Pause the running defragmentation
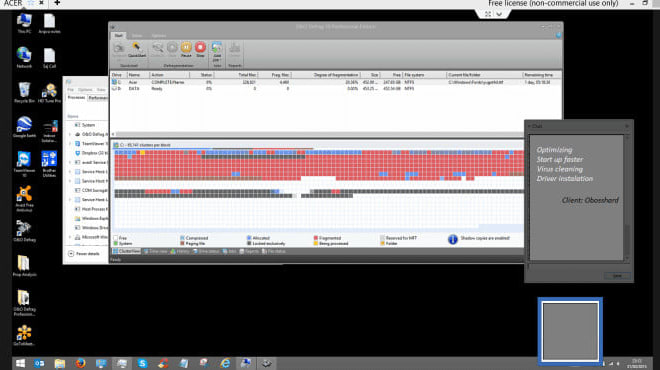Screen dimensions: 660x370 point(186,49)
